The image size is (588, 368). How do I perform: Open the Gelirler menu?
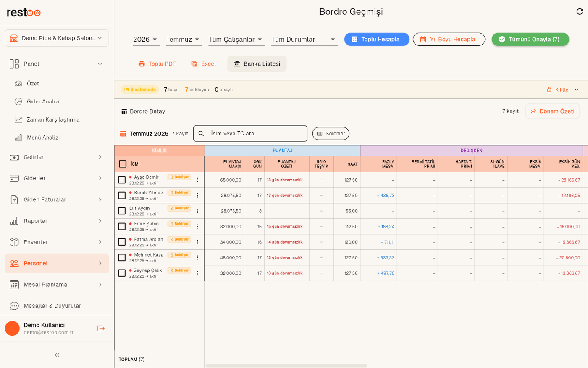(57, 157)
